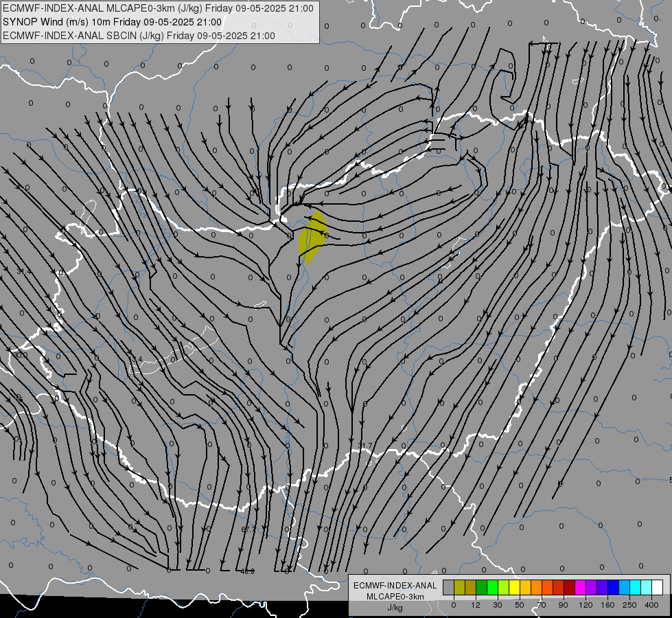Select the 31.7 value on the map
Image resolution: width=672 pixels, height=618 pixels.
364,446
